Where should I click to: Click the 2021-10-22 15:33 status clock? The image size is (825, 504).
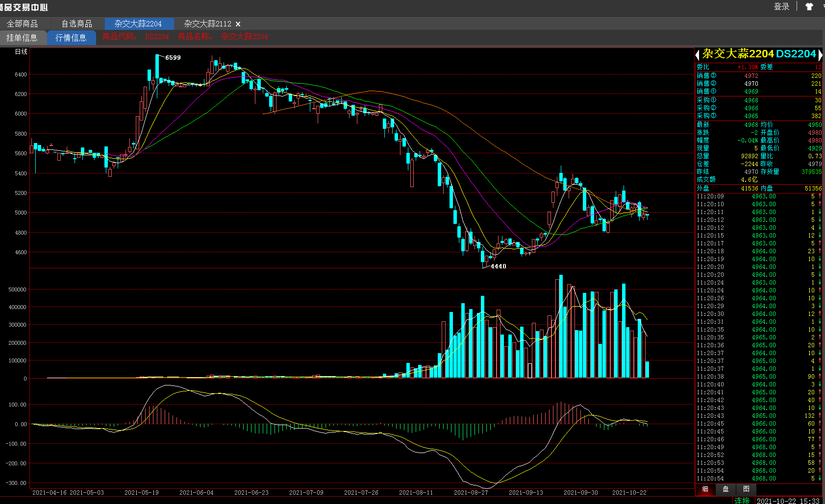[x=788, y=501]
